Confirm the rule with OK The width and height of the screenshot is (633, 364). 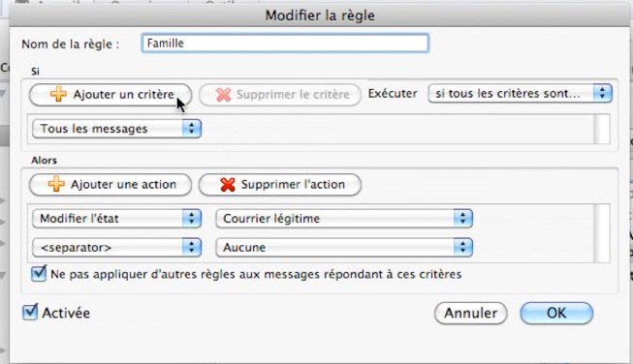coord(556,313)
